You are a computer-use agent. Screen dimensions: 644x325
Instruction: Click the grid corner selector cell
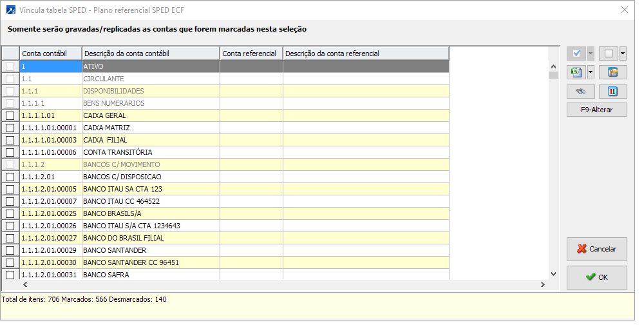[x=10, y=54]
